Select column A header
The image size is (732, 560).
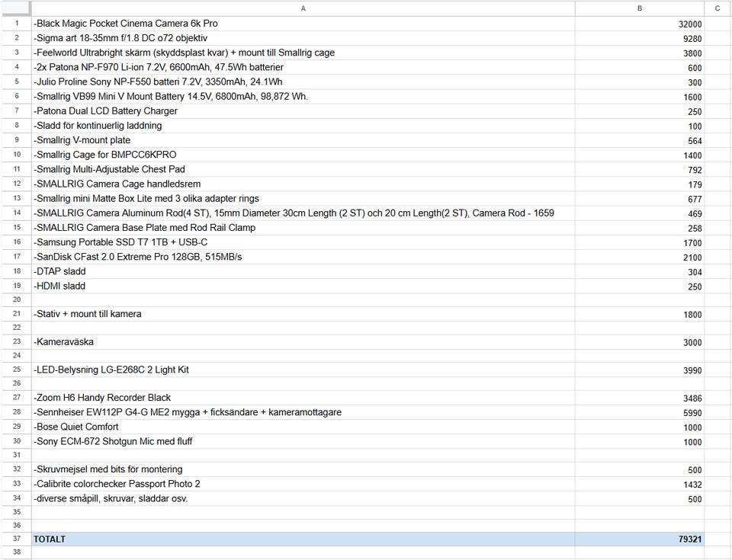tap(303, 8)
